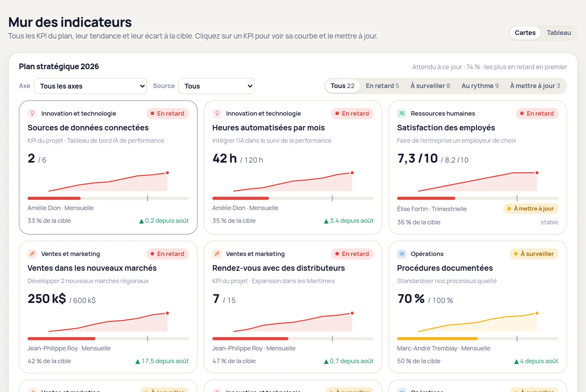Click the value 7,3 / 10

418,159
